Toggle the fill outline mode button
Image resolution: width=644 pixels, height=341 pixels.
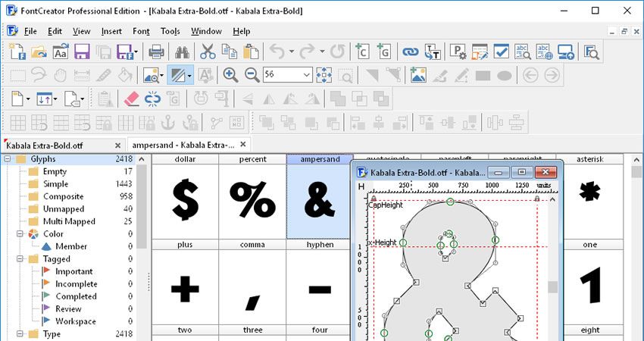177,75
